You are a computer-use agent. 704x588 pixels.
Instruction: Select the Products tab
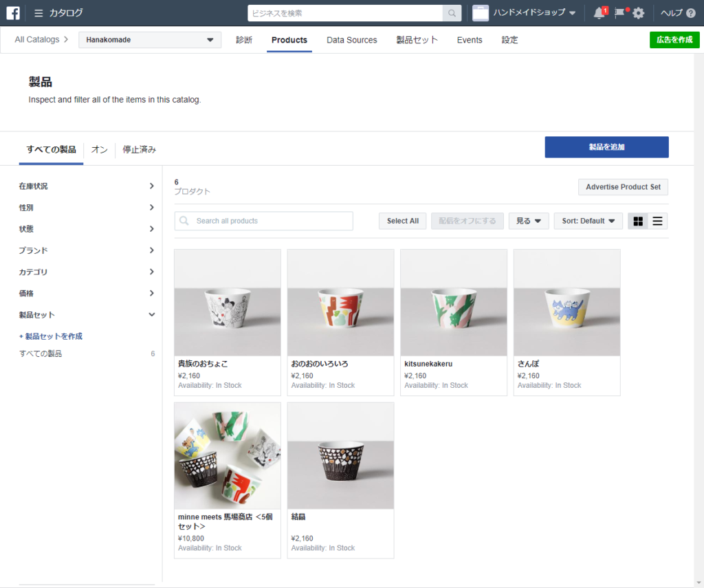[x=289, y=40]
